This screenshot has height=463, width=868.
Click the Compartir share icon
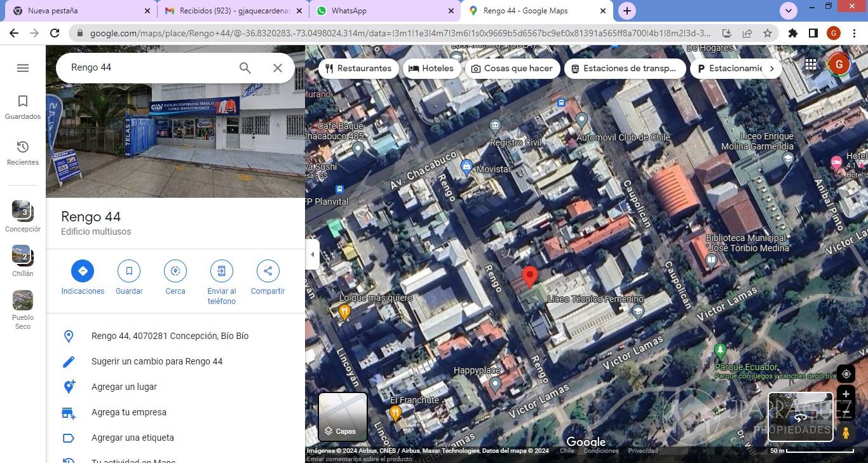tap(268, 271)
